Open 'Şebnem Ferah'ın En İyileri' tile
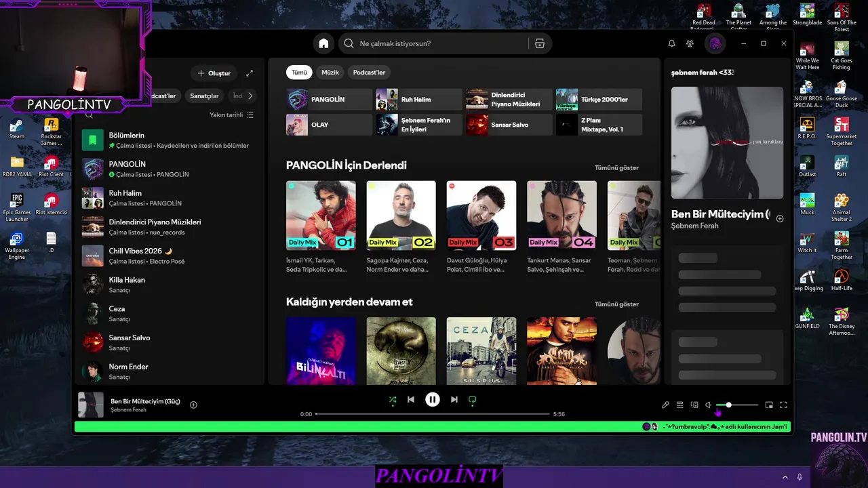 (x=419, y=125)
